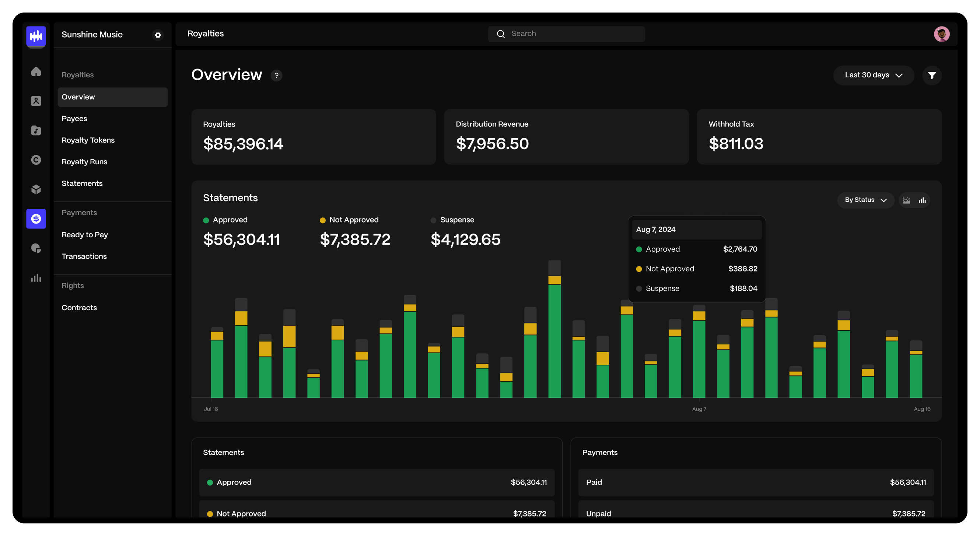This screenshot has width=980, height=536.
Task: Go to Payees in sidebar menu
Action: (x=74, y=119)
